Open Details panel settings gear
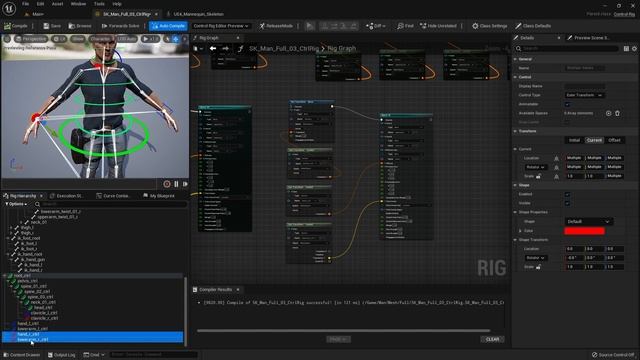640x360 pixels. coord(634,49)
